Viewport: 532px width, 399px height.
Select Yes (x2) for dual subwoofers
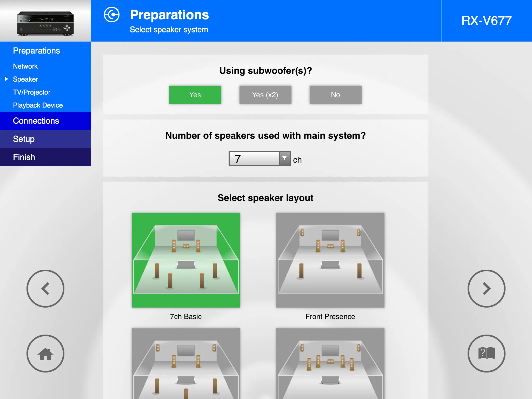tap(265, 94)
